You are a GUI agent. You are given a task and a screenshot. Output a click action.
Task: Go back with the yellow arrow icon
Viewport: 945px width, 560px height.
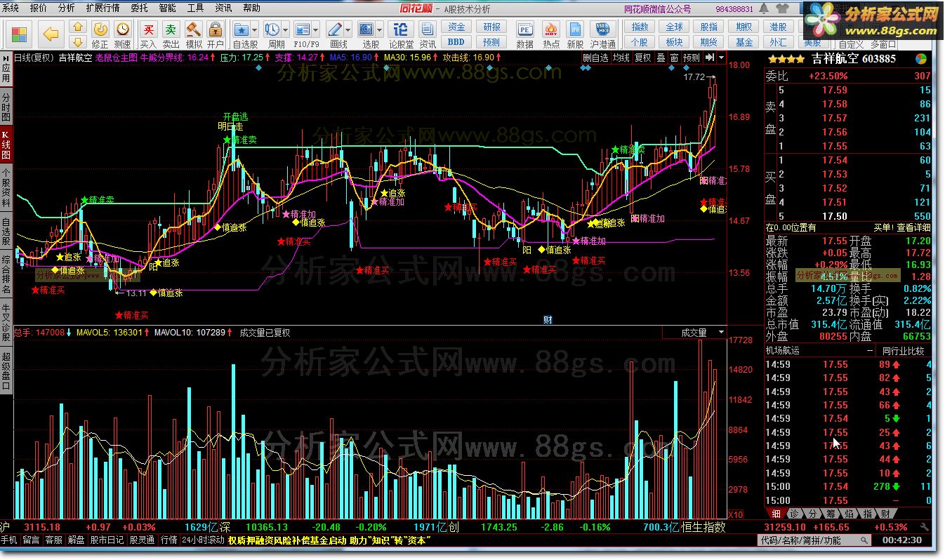coord(50,34)
